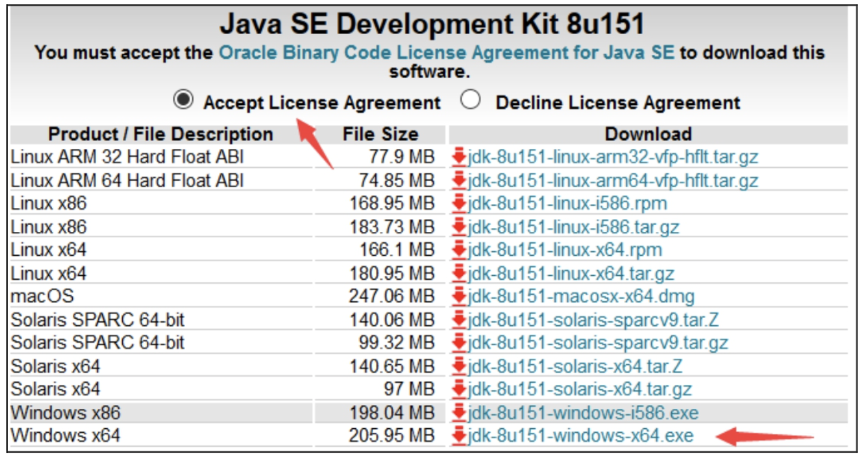The image size is (868, 456).
Task: Click Product / File Description column header
Action: [161, 134]
